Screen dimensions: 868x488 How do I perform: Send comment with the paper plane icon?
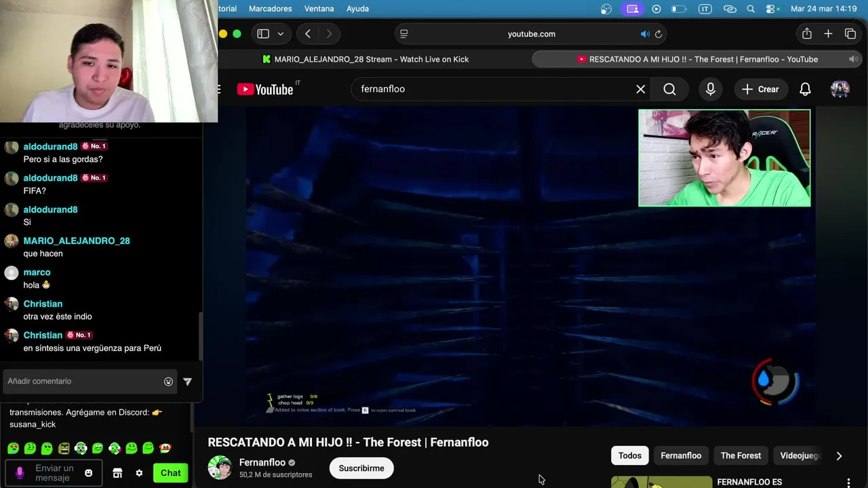pos(188,382)
